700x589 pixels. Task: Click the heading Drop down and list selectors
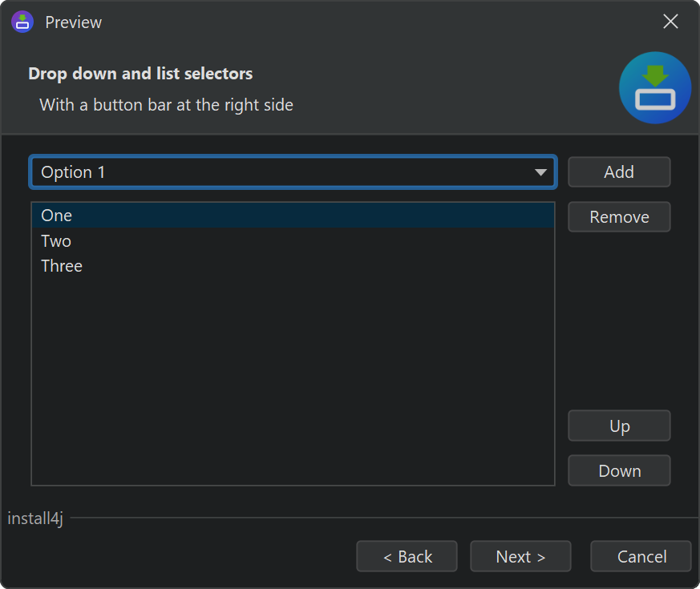click(140, 74)
